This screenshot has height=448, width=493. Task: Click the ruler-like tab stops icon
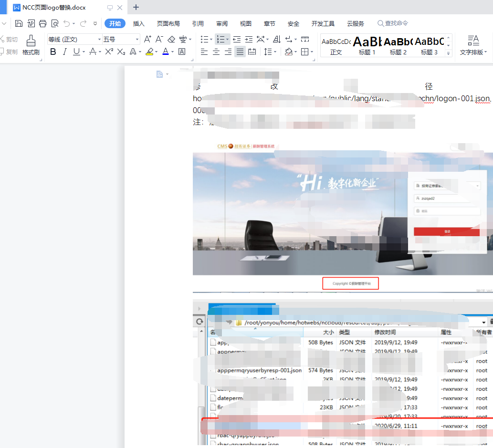click(305, 39)
